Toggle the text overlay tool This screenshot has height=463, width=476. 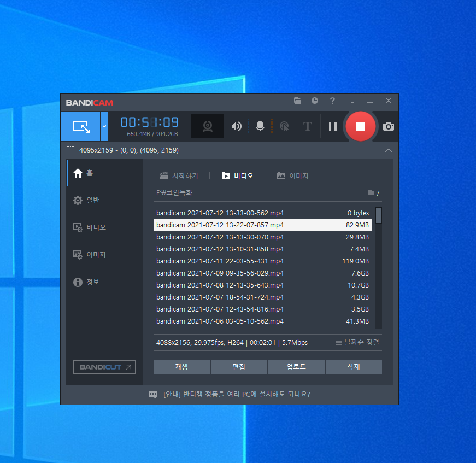(308, 126)
